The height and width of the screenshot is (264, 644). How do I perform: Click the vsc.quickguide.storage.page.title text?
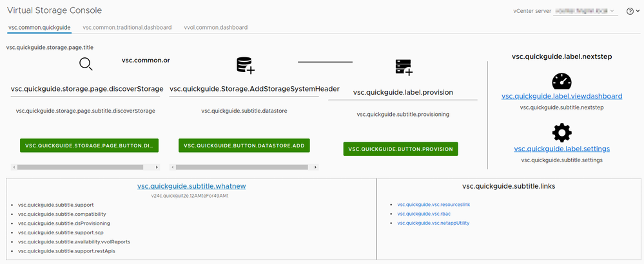(x=50, y=48)
